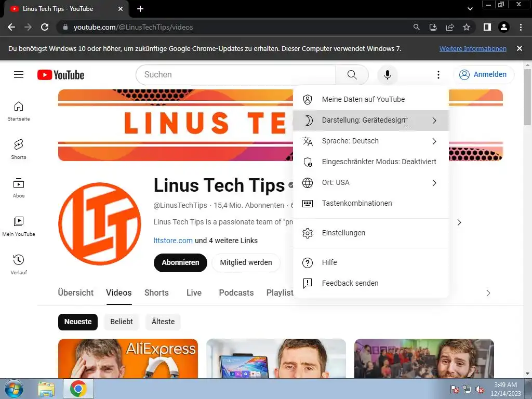Switch to Podcasts tab
Image resolution: width=532 pixels, height=399 pixels.
236,293
